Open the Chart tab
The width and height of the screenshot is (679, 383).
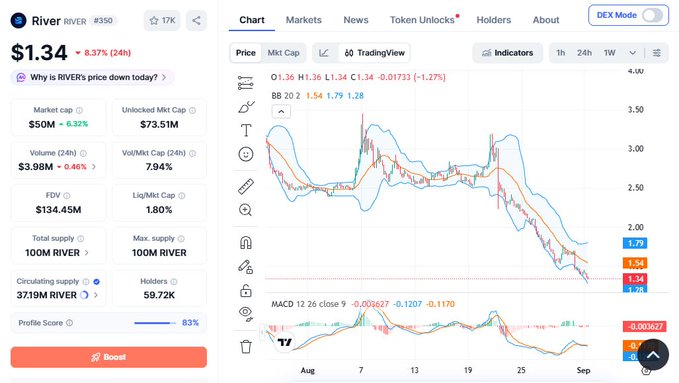[x=252, y=20]
